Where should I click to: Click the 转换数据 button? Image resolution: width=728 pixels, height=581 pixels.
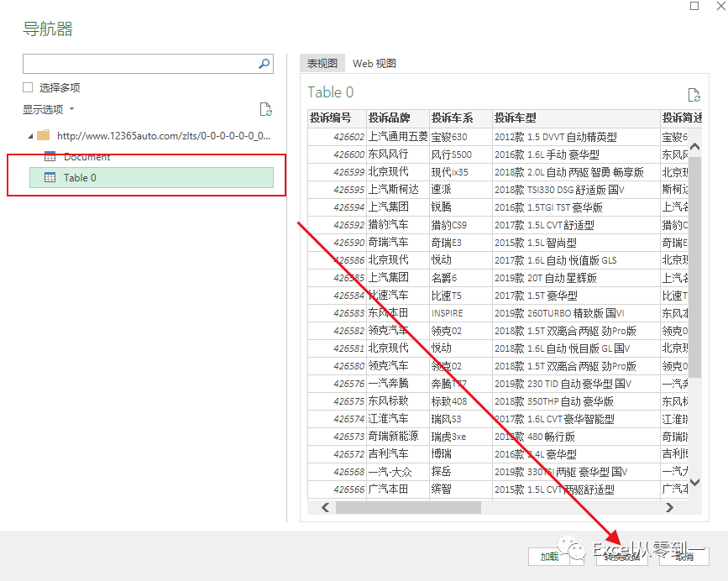tap(621, 557)
